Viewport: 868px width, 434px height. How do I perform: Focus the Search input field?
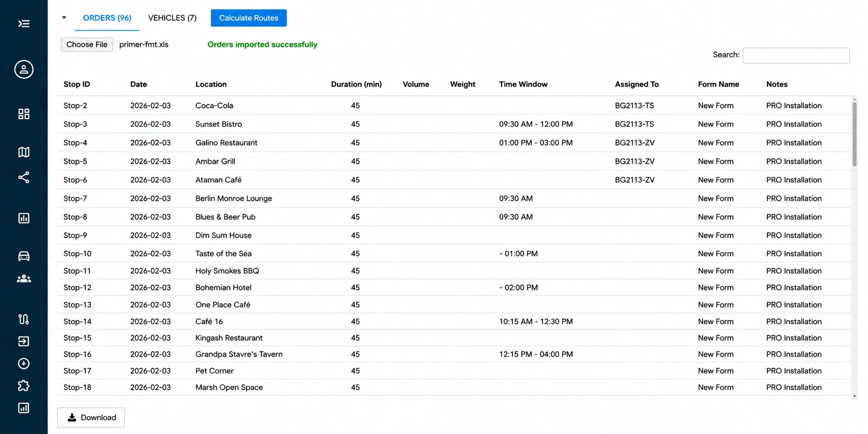coord(796,55)
